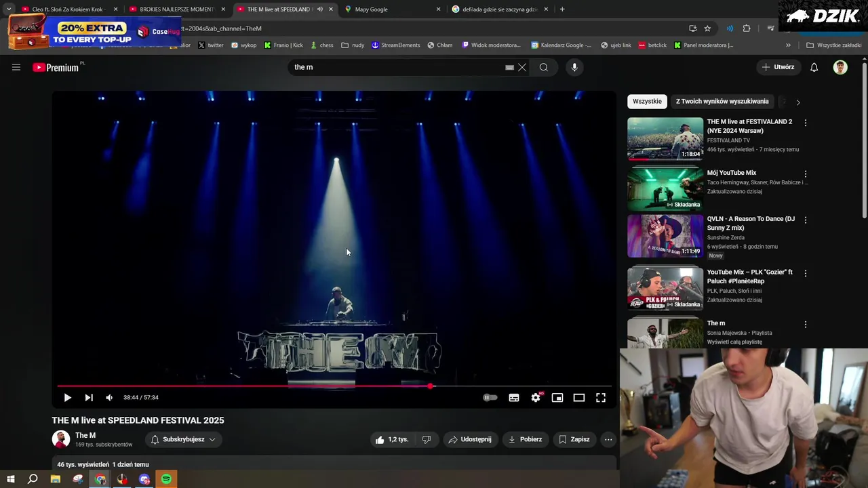Open the notifications bell
The height and width of the screenshot is (488, 868).
814,67
